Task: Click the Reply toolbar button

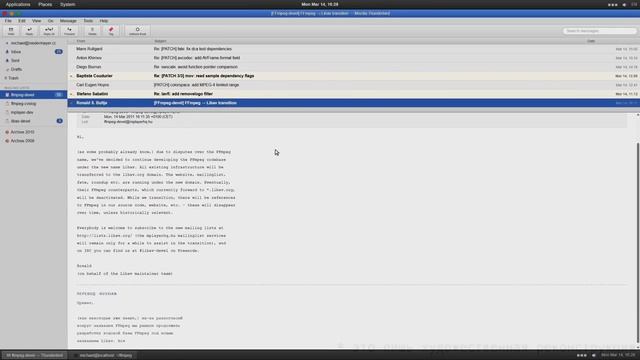Action: 29,31
